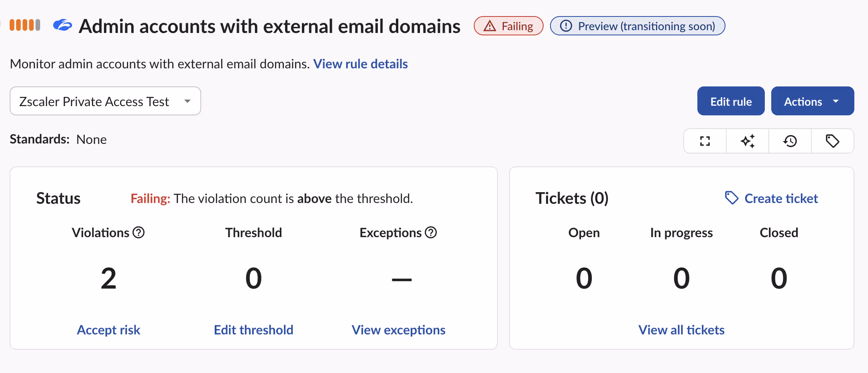Click the Edit threshold link
The height and width of the screenshot is (373, 868).
[254, 330]
